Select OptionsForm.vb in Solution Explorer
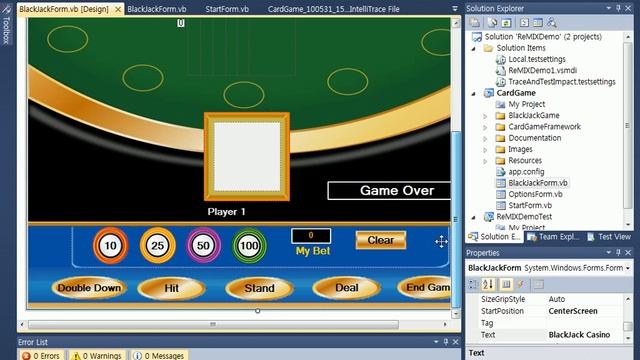The width and height of the screenshot is (640, 360). point(535,194)
